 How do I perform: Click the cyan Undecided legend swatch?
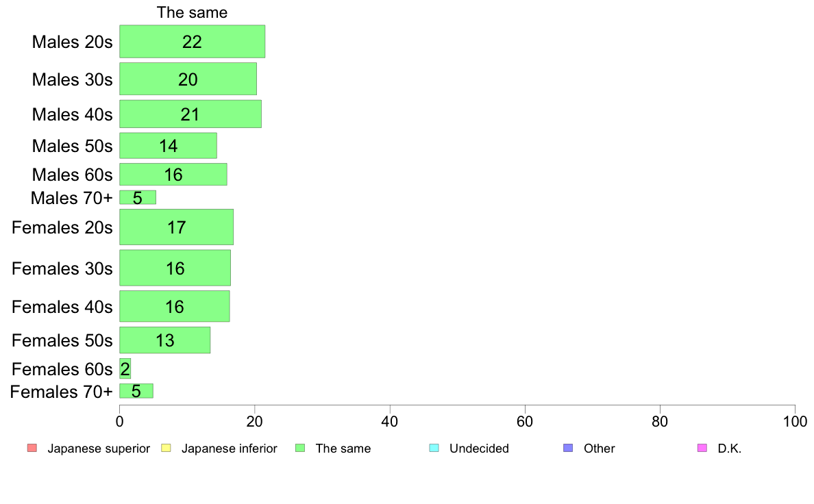[x=434, y=448]
